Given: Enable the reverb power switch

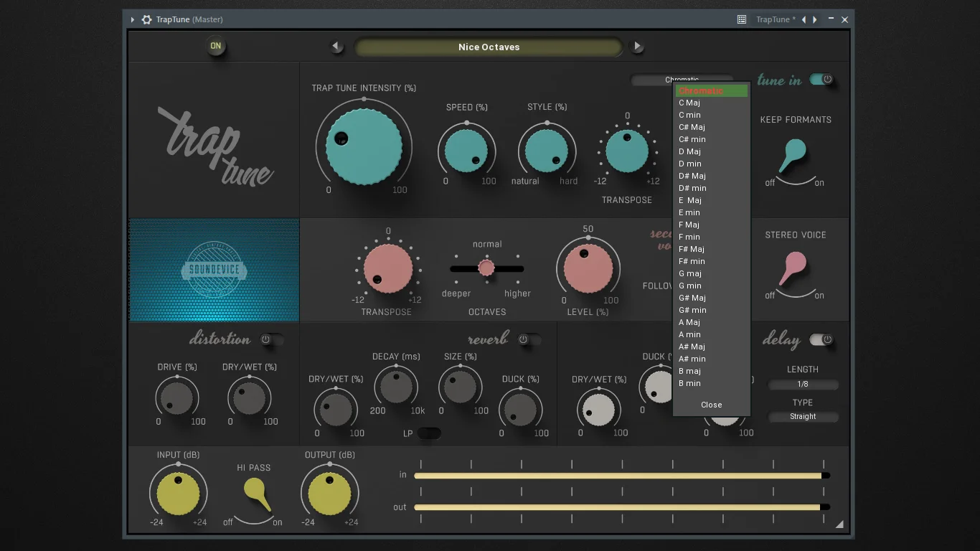Looking at the screenshot, I should (x=529, y=339).
